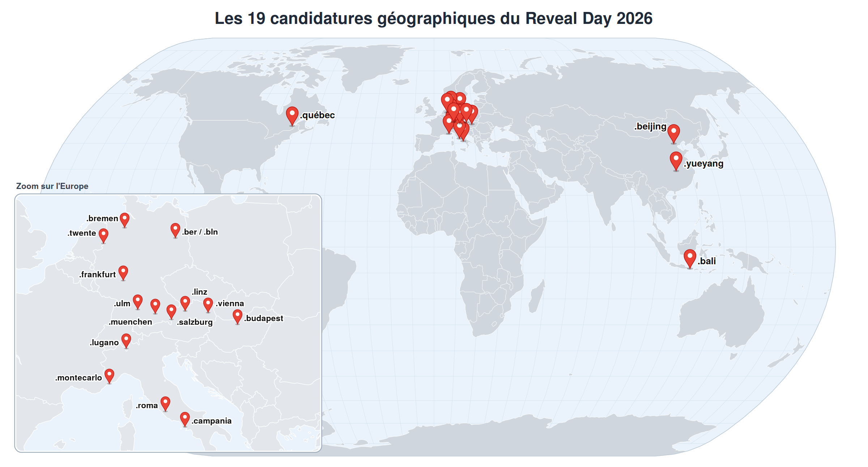Click the 'Zoom sur l'Europe' caption
Image resolution: width=868 pixels, height=467 pixels.
(52, 186)
